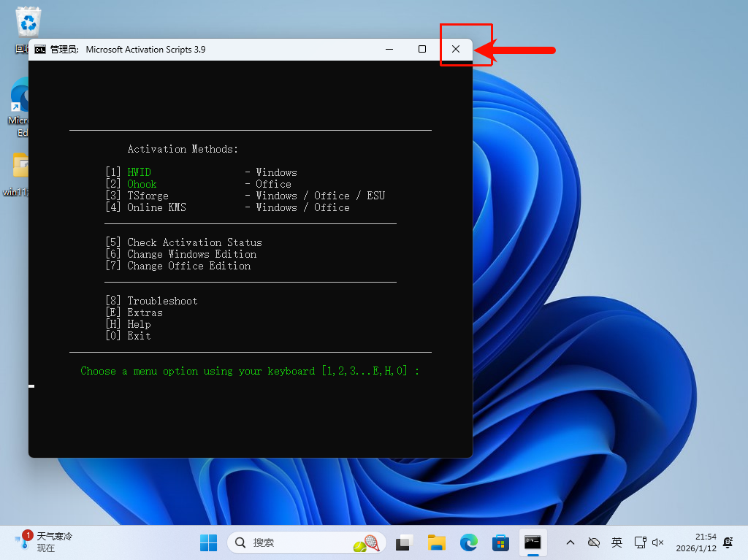This screenshot has width=748, height=560.
Task: Minimize the Microsoft Activation Scripts window
Action: (389, 49)
